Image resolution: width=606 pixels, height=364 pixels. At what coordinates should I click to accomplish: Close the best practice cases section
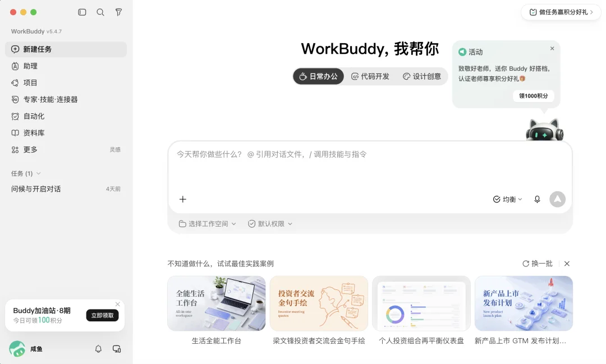pyautogui.click(x=567, y=264)
